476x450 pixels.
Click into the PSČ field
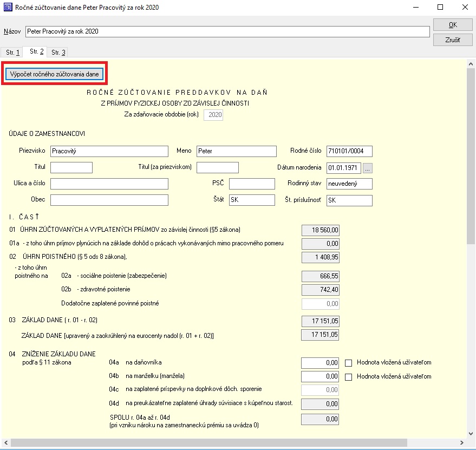(252, 184)
